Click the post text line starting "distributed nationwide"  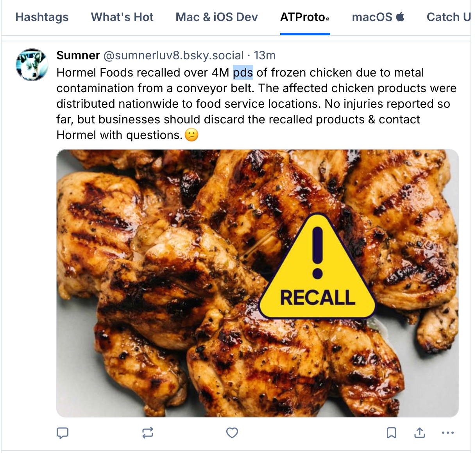[253, 104]
